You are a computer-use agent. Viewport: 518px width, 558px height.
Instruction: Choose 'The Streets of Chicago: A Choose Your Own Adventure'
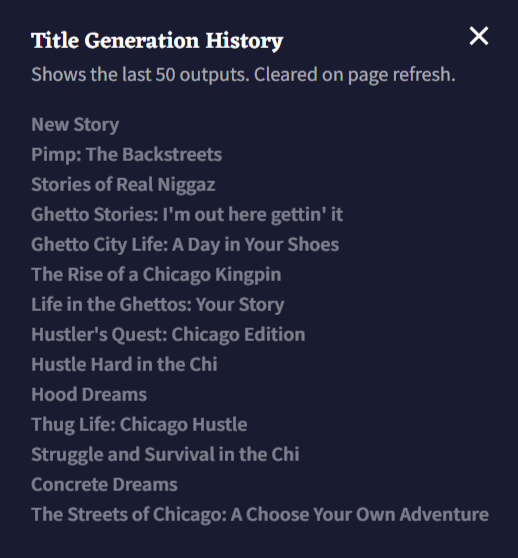260,515
